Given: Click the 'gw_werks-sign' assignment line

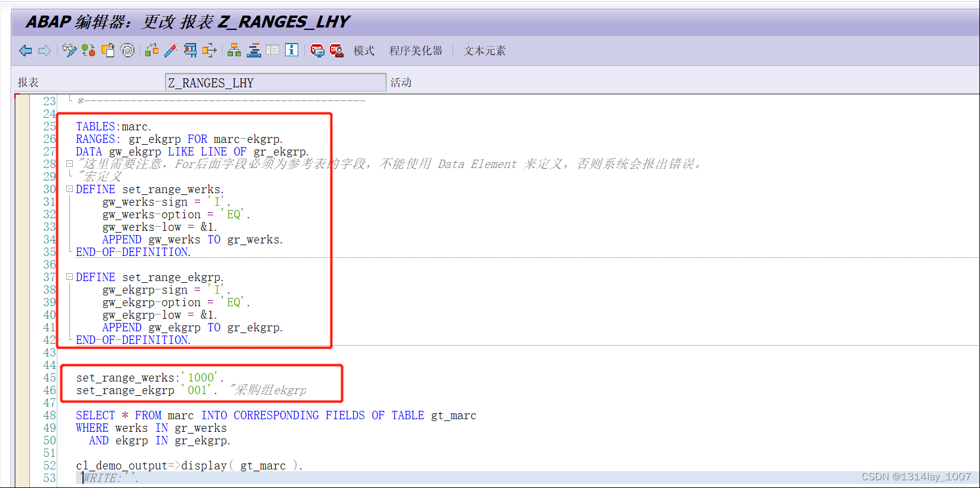Looking at the screenshot, I should (x=166, y=202).
